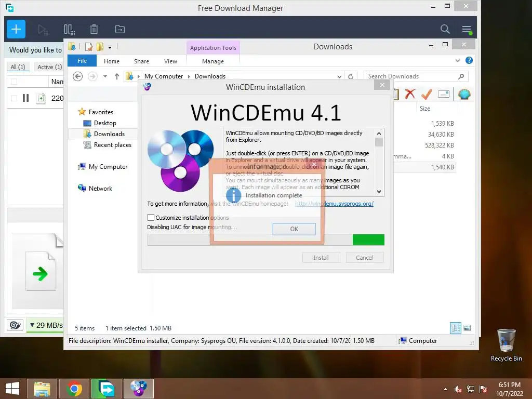Select Desktop in the navigation pane
Screen dimensions: 532x399
[105, 123]
